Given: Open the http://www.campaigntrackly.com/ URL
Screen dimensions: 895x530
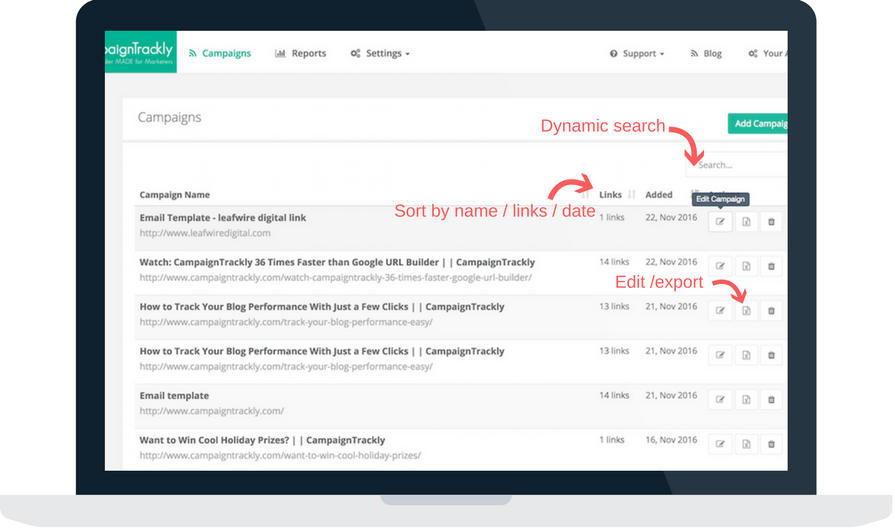Looking at the screenshot, I should tap(211, 411).
